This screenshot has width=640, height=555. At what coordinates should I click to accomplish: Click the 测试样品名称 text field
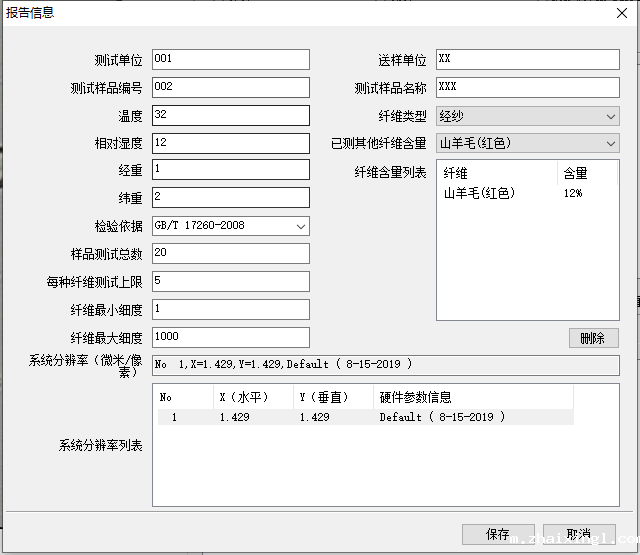pos(527,88)
